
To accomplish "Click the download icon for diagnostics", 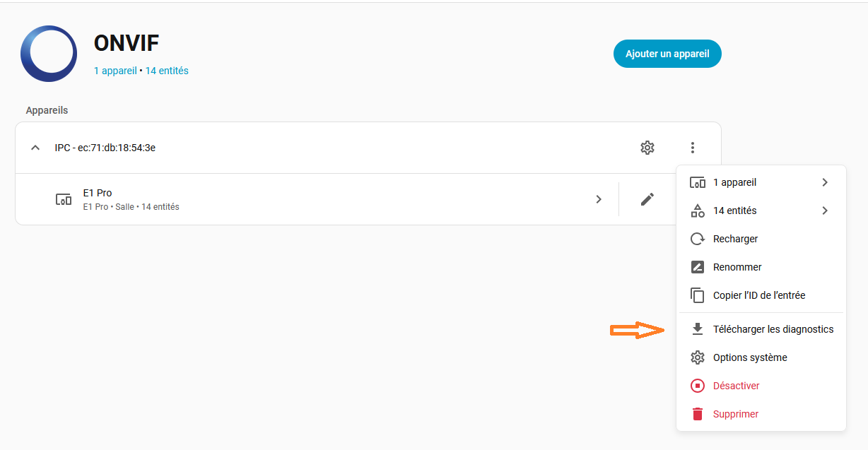I will [x=698, y=329].
